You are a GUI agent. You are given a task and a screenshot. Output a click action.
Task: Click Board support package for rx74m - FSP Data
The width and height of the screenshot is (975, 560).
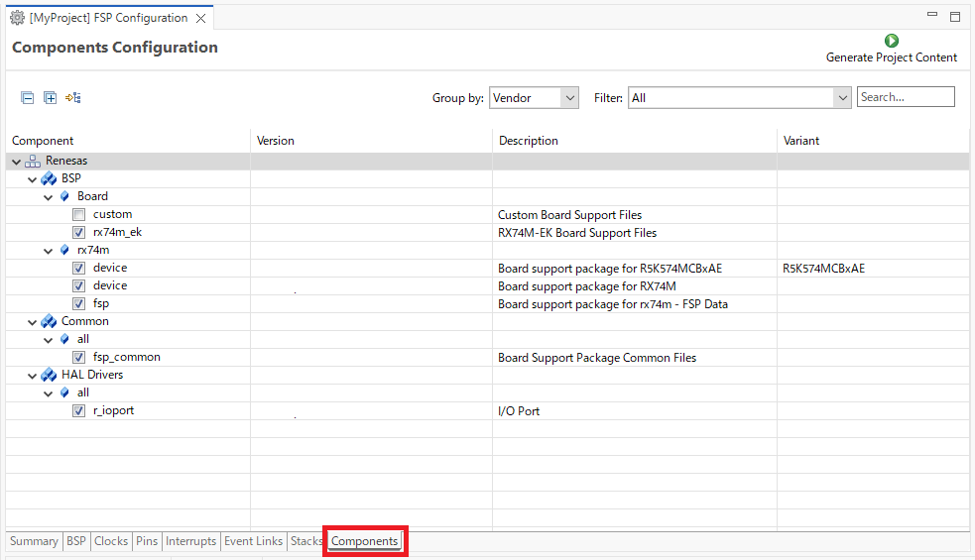pos(613,304)
